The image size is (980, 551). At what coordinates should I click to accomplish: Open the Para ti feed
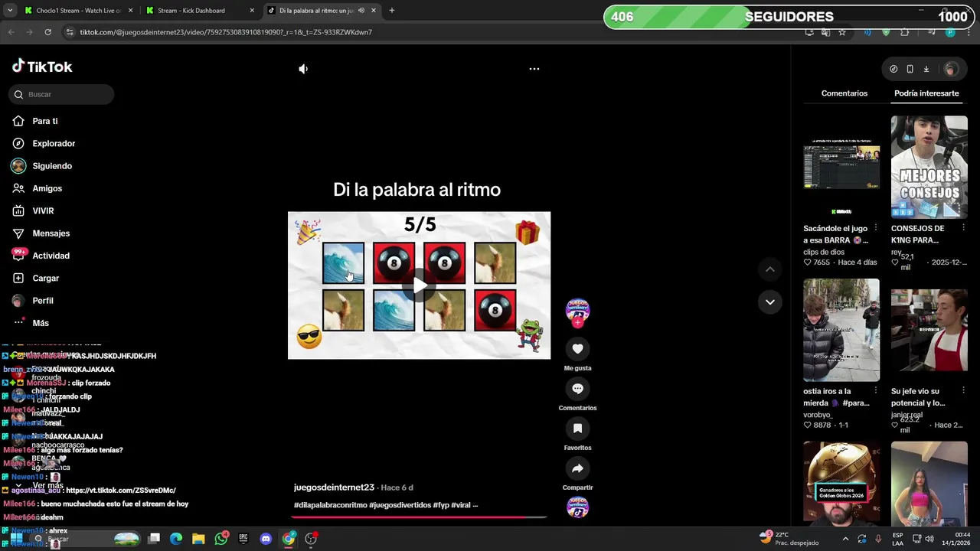point(45,121)
